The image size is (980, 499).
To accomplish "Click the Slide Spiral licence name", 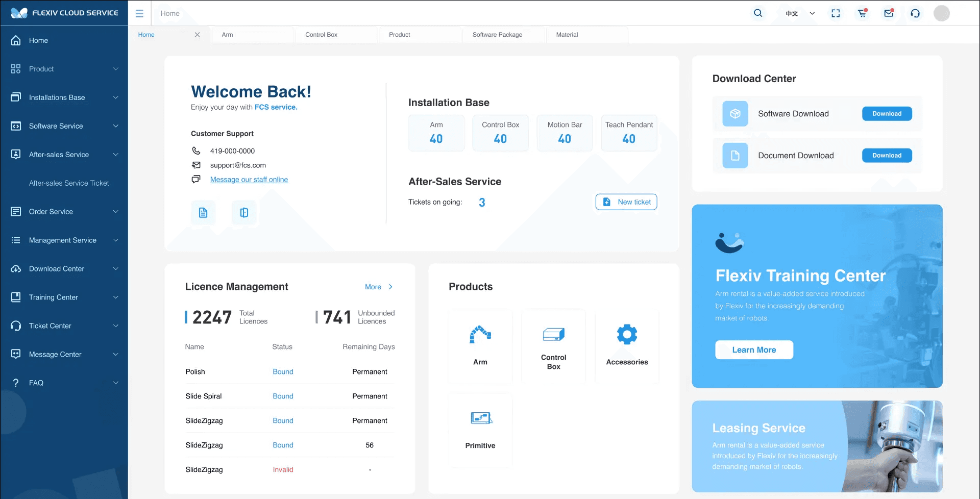I will (204, 396).
